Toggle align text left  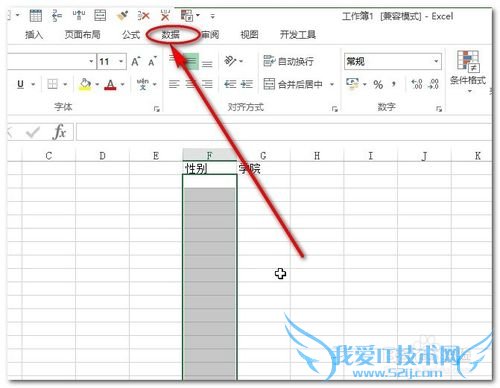[174, 84]
